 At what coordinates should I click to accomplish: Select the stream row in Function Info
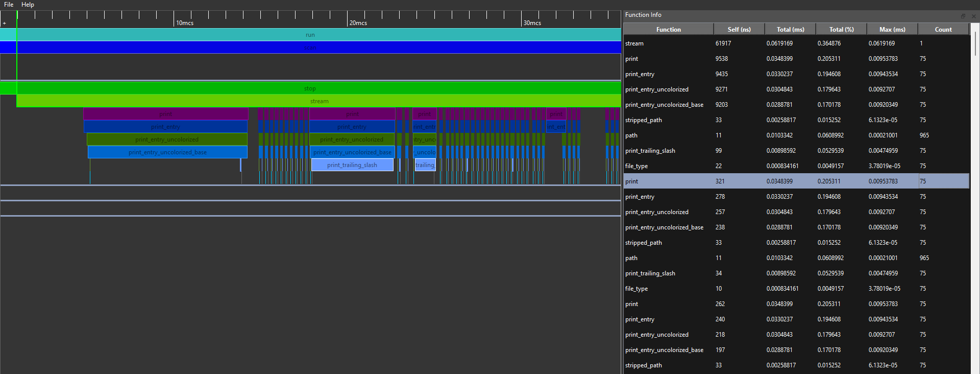point(796,43)
